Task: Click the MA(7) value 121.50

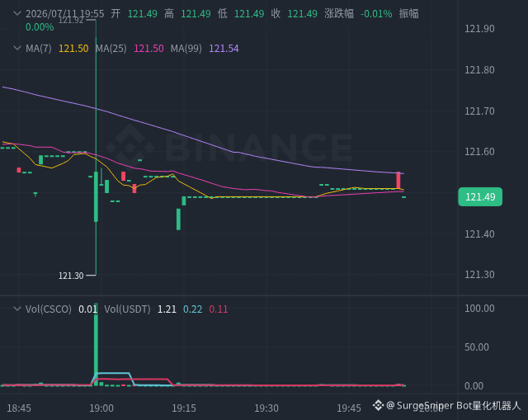Action: [x=73, y=49]
